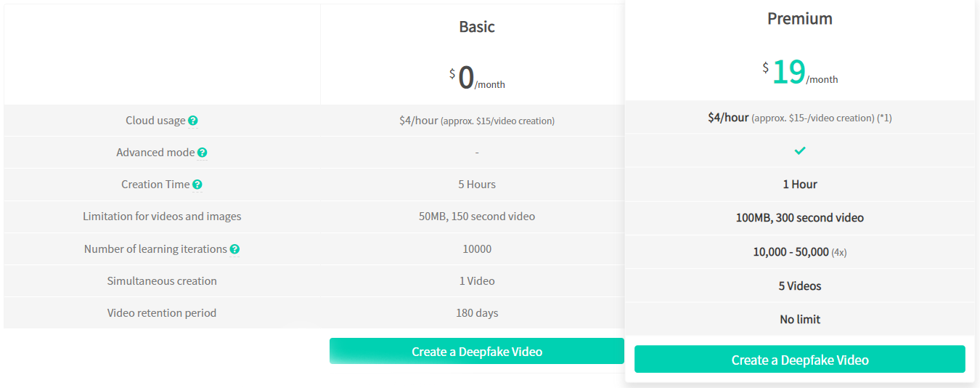
Task: Click the Basic 180 days retention cell
Action: click(477, 313)
